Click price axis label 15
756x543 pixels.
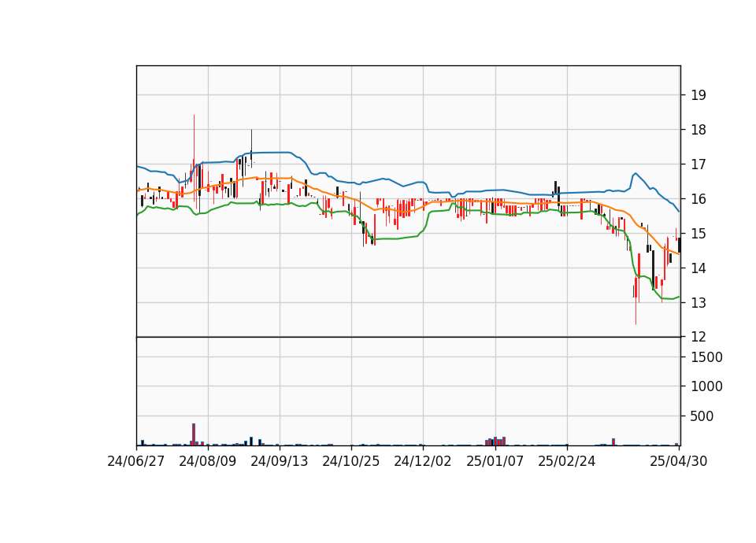pos(699,234)
